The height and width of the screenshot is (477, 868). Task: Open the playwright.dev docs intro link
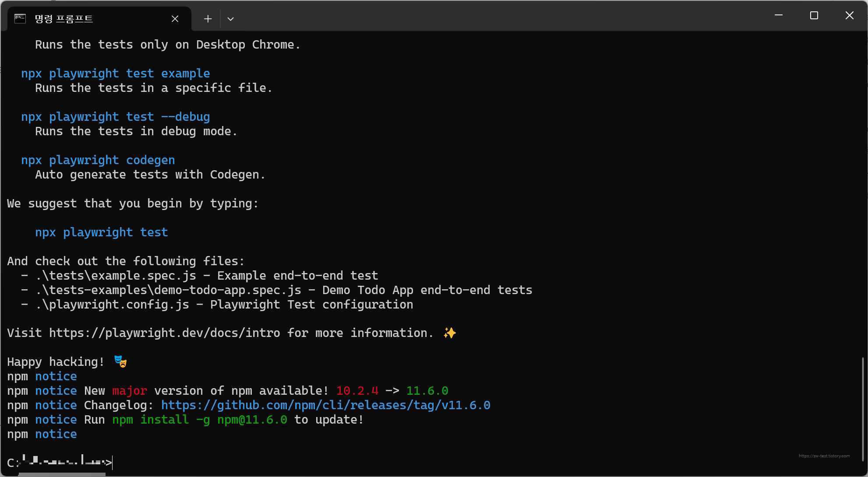[164, 333]
